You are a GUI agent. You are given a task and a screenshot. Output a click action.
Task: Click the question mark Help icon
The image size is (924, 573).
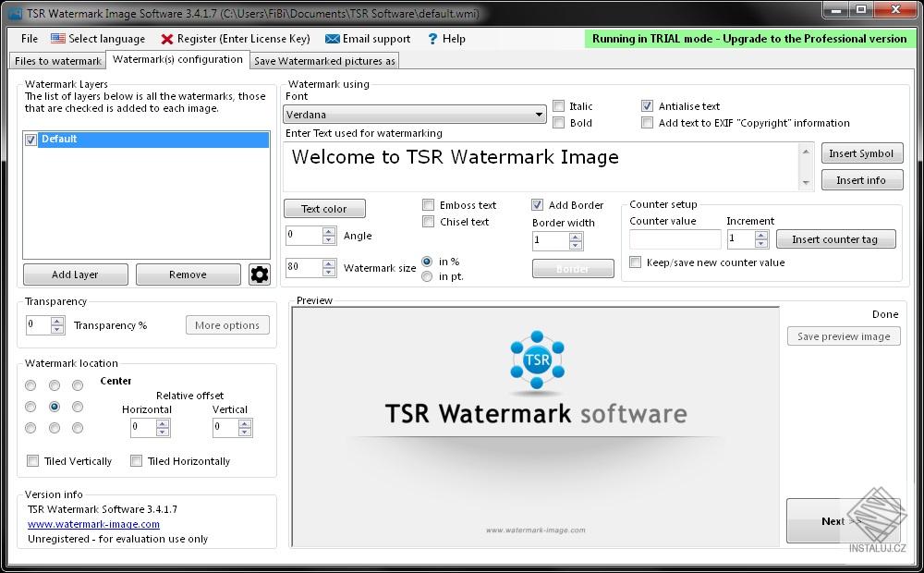point(431,39)
